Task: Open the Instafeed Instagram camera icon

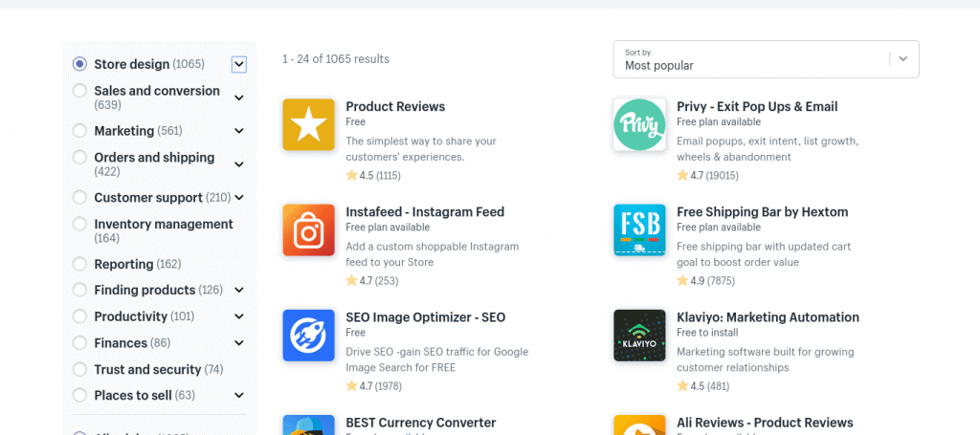Action: tap(308, 229)
